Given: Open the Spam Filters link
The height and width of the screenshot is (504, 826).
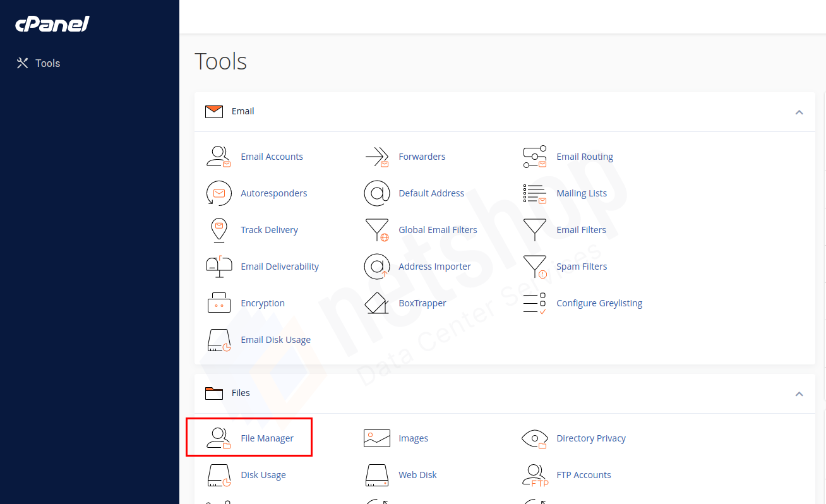Looking at the screenshot, I should (x=582, y=267).
